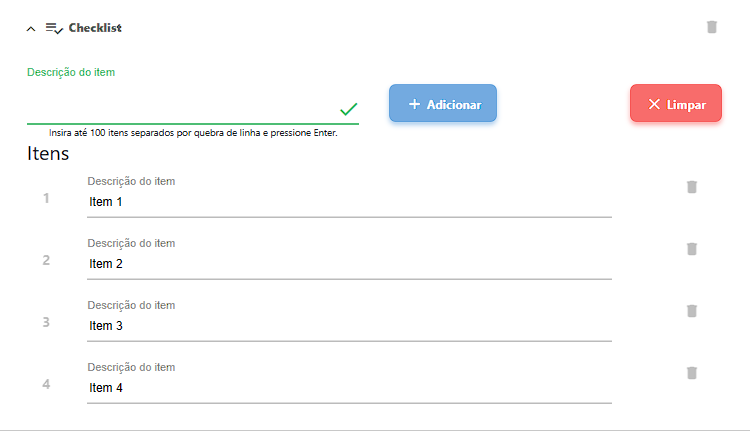Image resolution: width=750 pixels, height=431 pixels.
Task: Edit the Item 1 description field
Action: coord(349,203)
